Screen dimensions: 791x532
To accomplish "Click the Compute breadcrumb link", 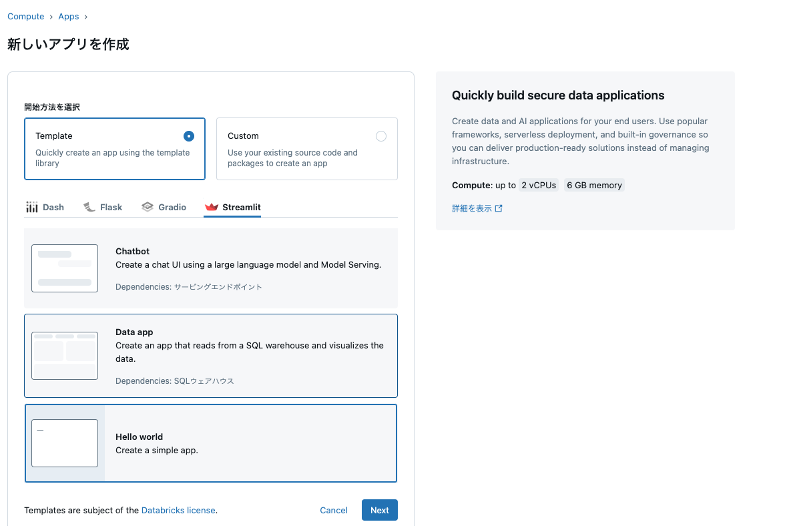I will click(x=26, y=17).
